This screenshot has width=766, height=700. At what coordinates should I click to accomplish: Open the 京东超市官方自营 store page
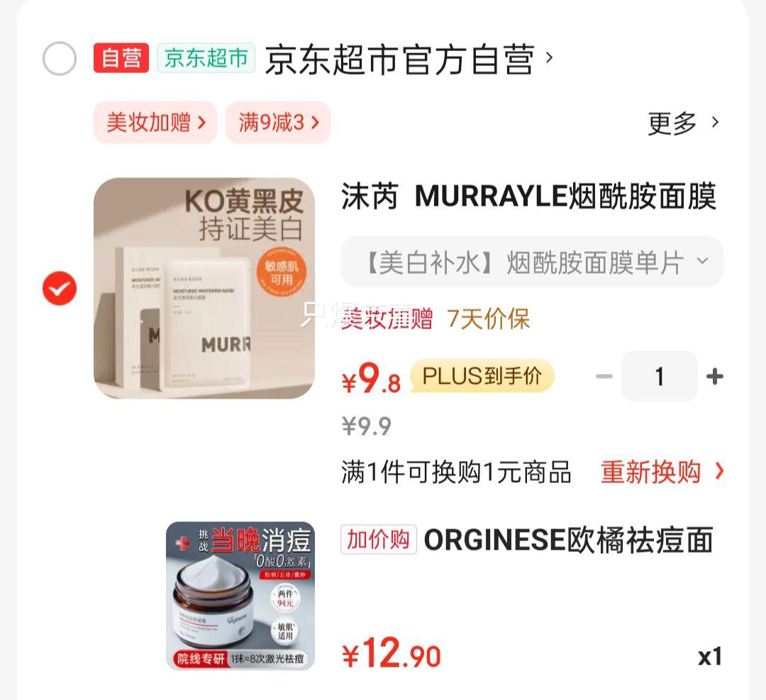409,59
